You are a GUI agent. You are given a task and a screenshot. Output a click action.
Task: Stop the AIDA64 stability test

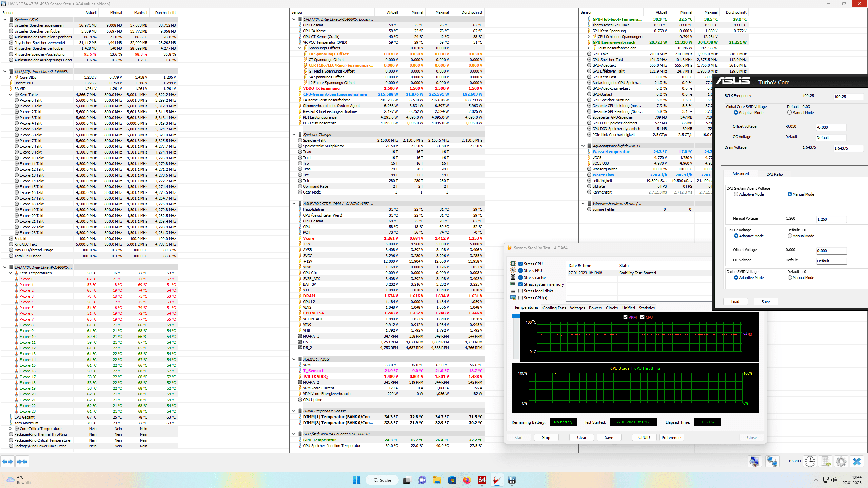(546, 438)
